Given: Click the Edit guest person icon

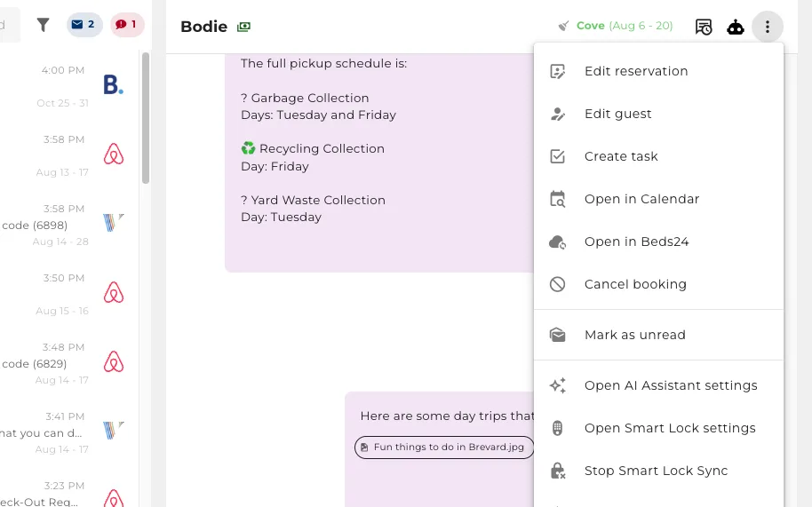Looking at the screenshot, I should point(557,114).
